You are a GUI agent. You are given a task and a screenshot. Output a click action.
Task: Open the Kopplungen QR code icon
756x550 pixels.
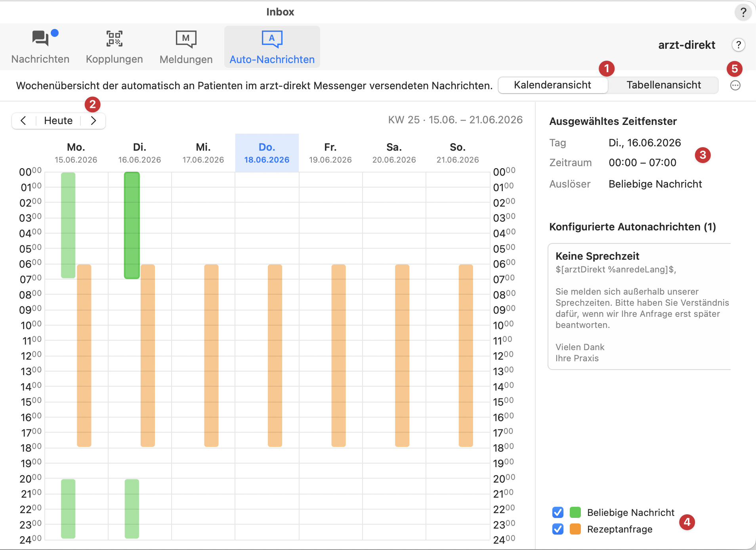pos(114,39)
